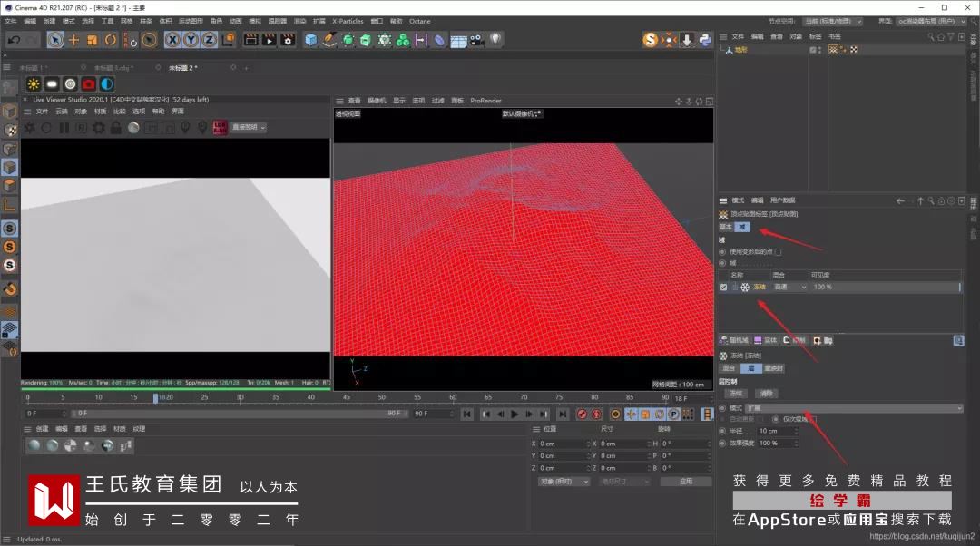
Task: Open the object coordinate mode dropdown
Action: [563, 482]
